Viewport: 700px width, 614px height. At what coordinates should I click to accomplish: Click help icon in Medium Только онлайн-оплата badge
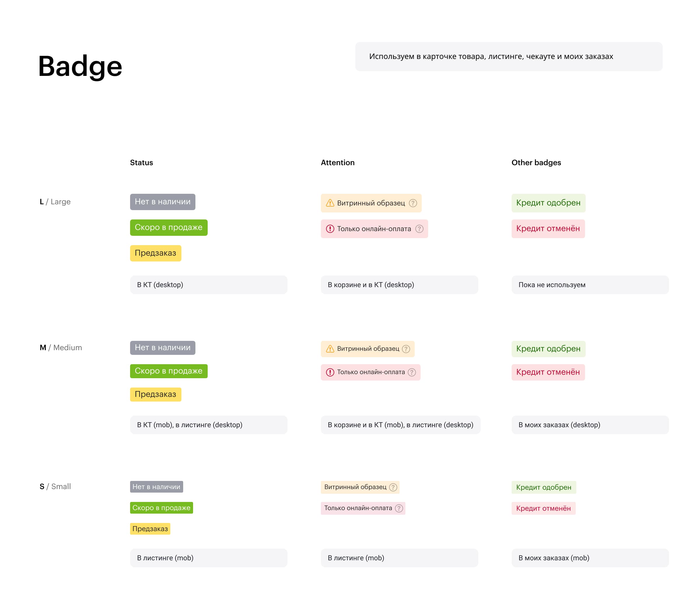[412, 372]
